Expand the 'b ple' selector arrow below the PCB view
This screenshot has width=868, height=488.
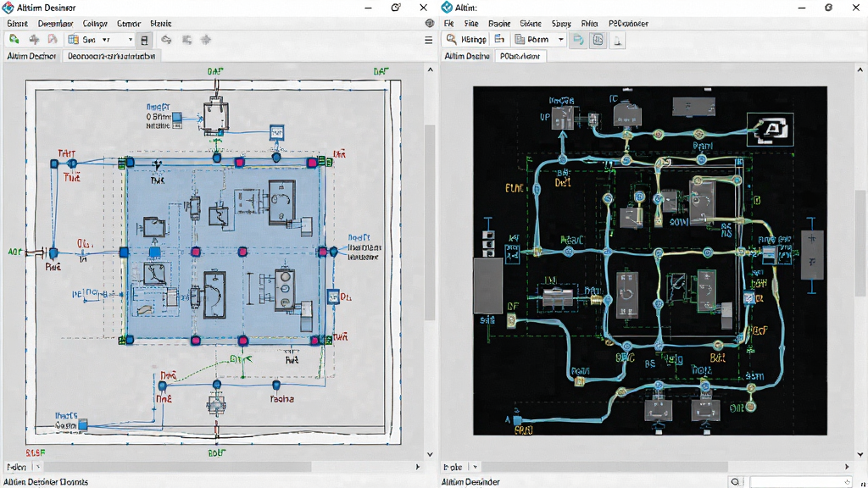[475, 467]
